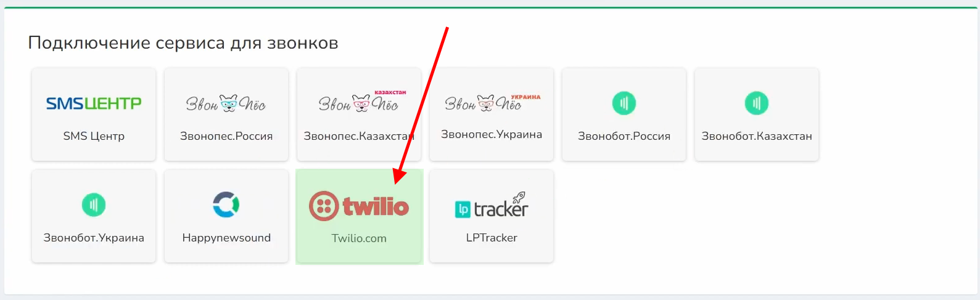
Task: Select the Звонобот.Украина card label
Action: tap(94, 238)
